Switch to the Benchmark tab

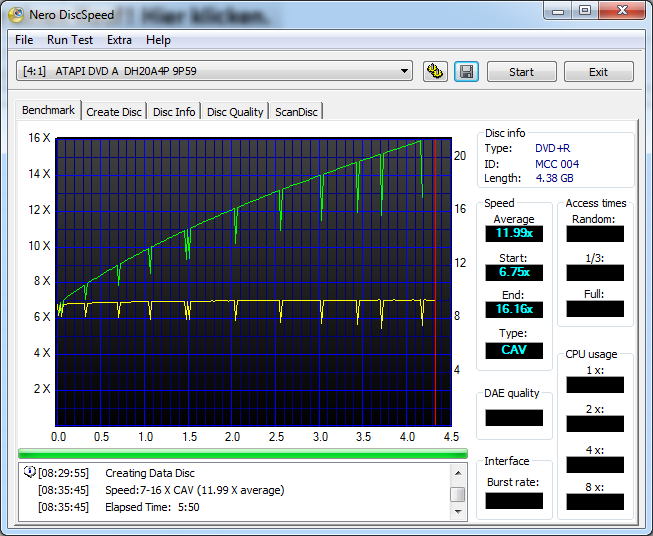[48, 110]
